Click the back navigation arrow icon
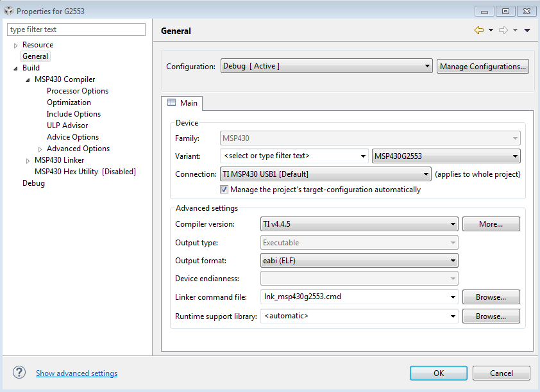Image resolution: width=540 pixels, height=392 pixels. [x=478, y=30]
